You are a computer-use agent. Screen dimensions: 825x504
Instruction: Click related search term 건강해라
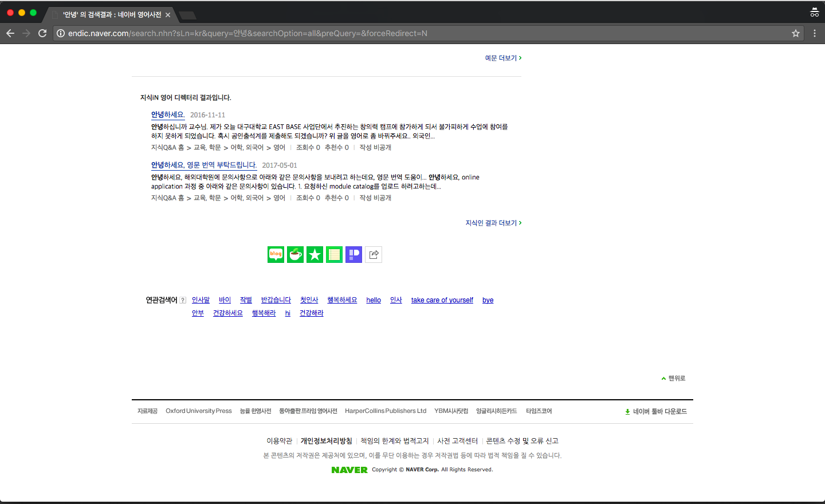(x=312, y=313)
